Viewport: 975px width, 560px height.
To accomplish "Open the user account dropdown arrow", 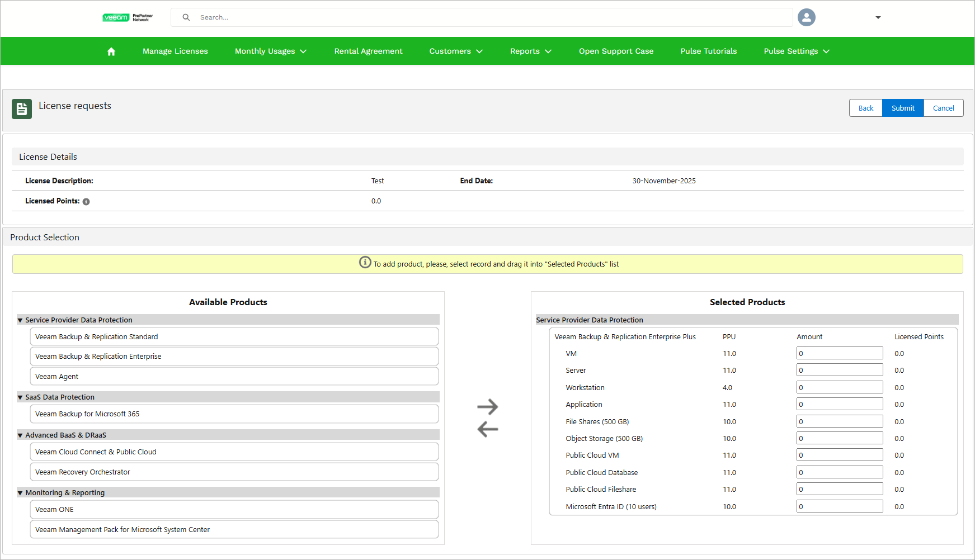I will point(878,17).
